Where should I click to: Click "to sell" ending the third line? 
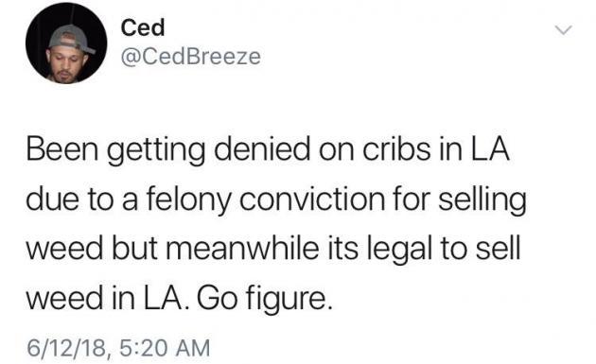pos(480,249)
